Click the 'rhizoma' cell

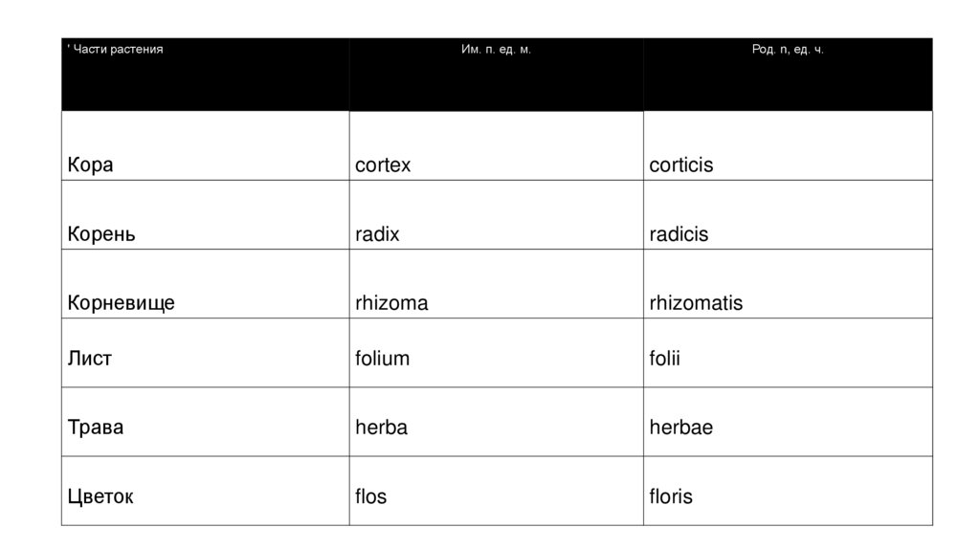tap(391, 303)
